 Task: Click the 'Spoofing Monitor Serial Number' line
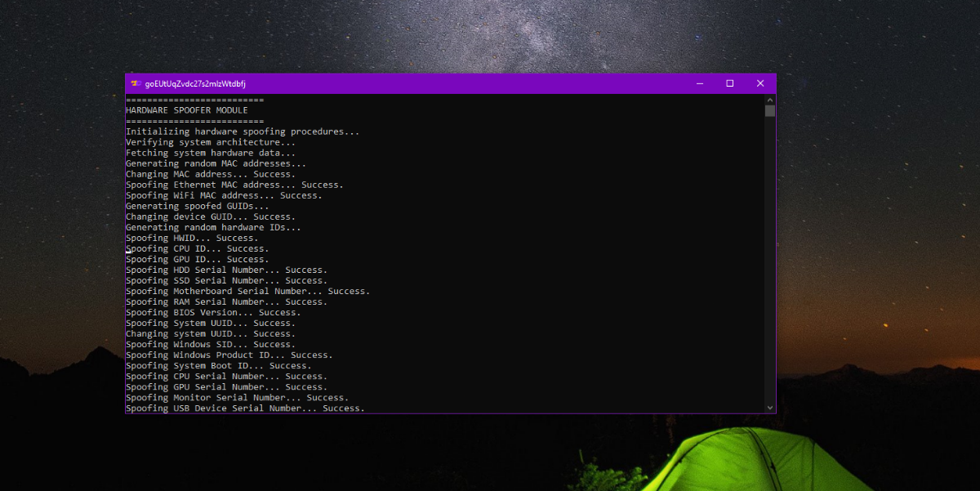[237, 398]
